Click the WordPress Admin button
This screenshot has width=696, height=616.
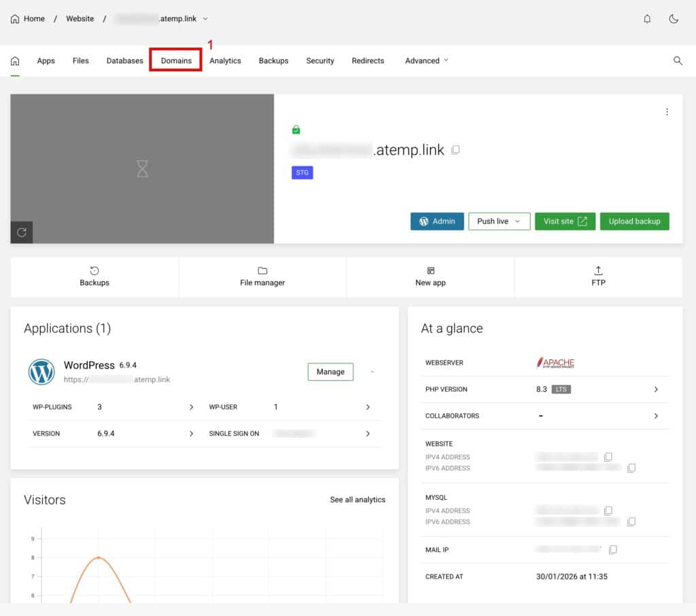click(437, 221)
